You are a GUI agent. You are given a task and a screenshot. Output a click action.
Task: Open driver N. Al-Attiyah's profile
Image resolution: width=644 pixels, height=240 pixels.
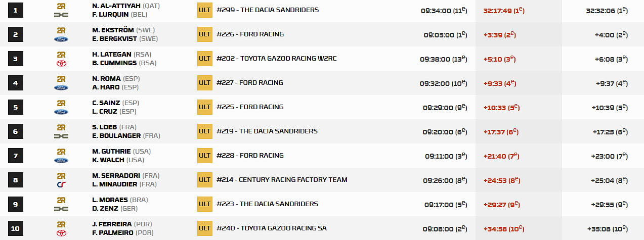point(117,6)
